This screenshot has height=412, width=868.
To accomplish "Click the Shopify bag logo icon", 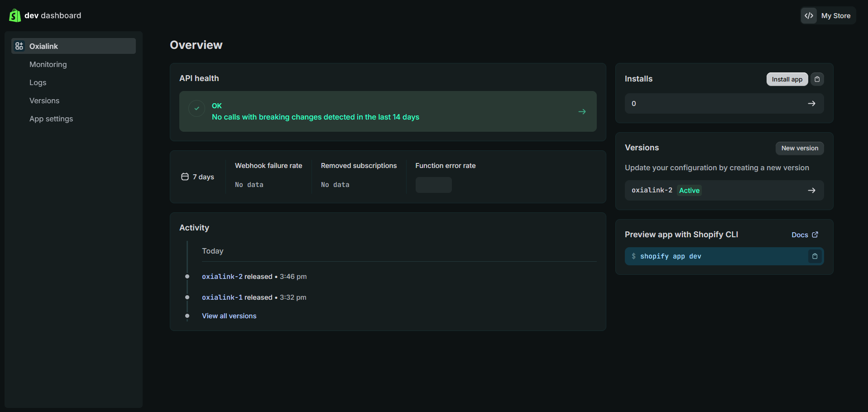I will click(15, 15).
